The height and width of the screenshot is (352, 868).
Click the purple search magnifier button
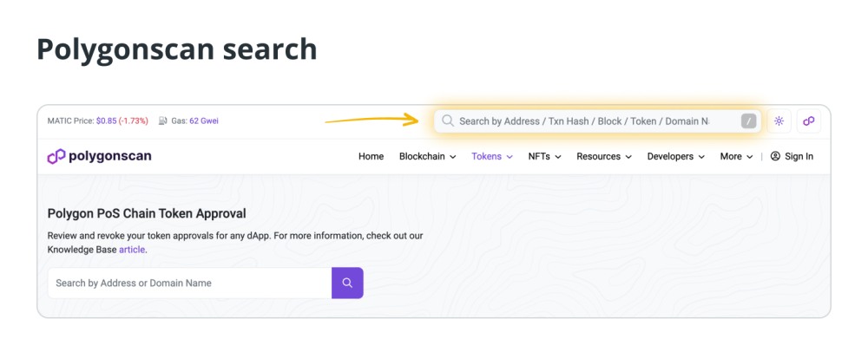point(347,283)
